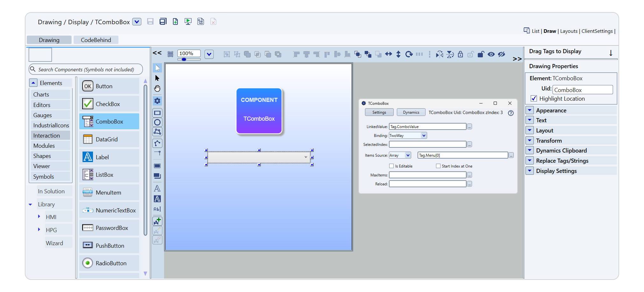Switch to the CodeBehind tab
Image resolution: width=644 pixels, height=292 pixels.
(x=96, y=40)
